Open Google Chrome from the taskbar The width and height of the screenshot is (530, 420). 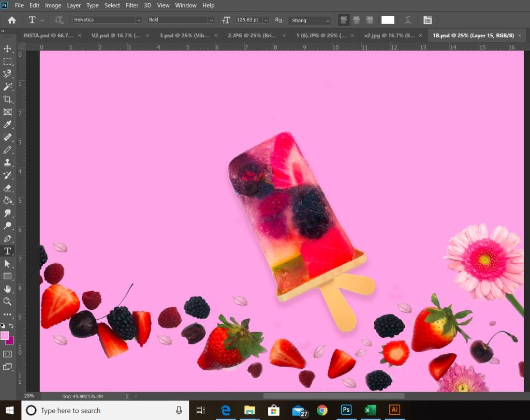point(322,410)
